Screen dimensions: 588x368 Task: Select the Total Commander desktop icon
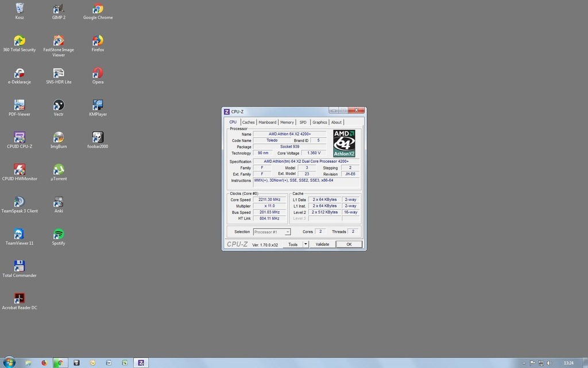tap(20, 270)
